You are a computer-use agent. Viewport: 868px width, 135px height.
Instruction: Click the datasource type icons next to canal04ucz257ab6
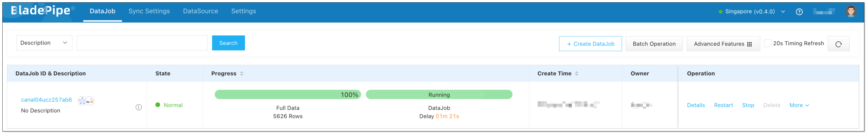[86, 101]
